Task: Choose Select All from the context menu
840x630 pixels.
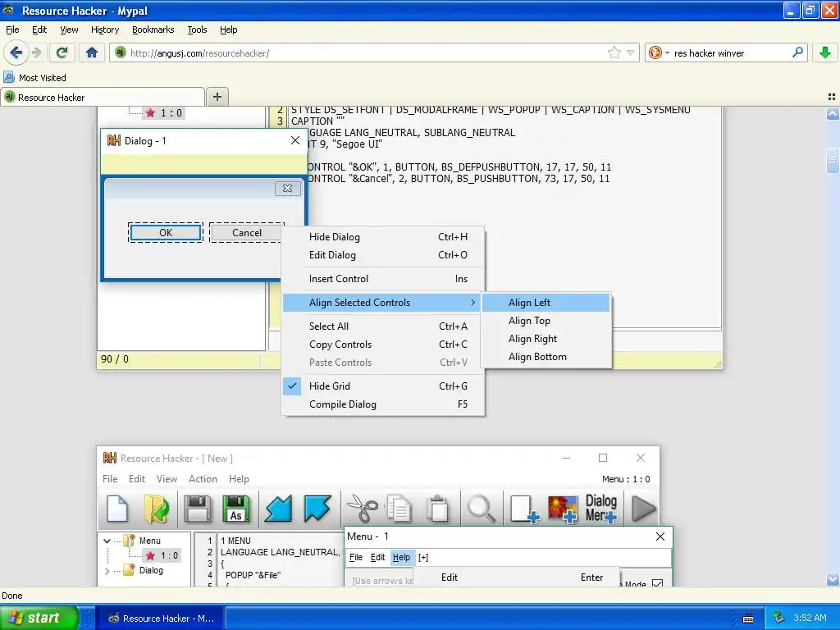Action: click(383, 326)
